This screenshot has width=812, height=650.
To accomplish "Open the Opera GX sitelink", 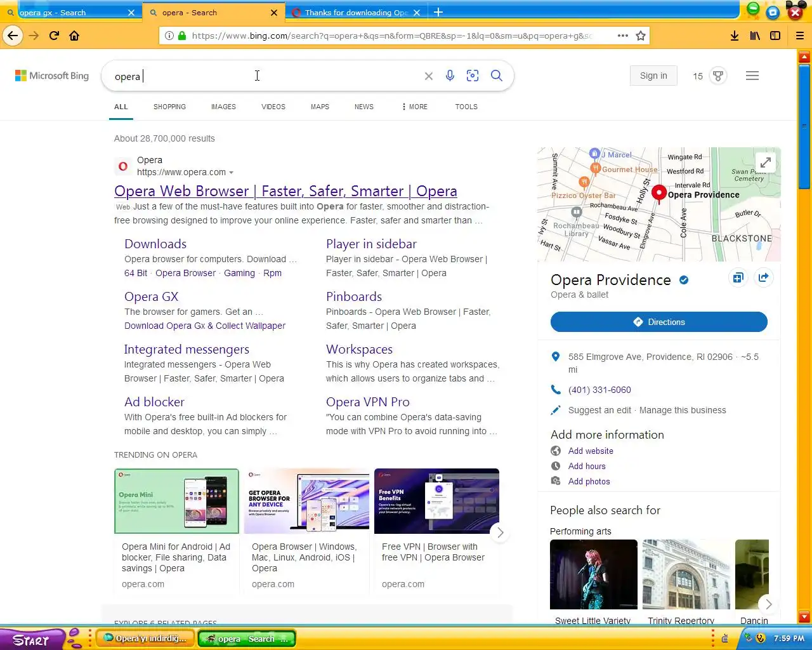I will [x=151, y=296].
